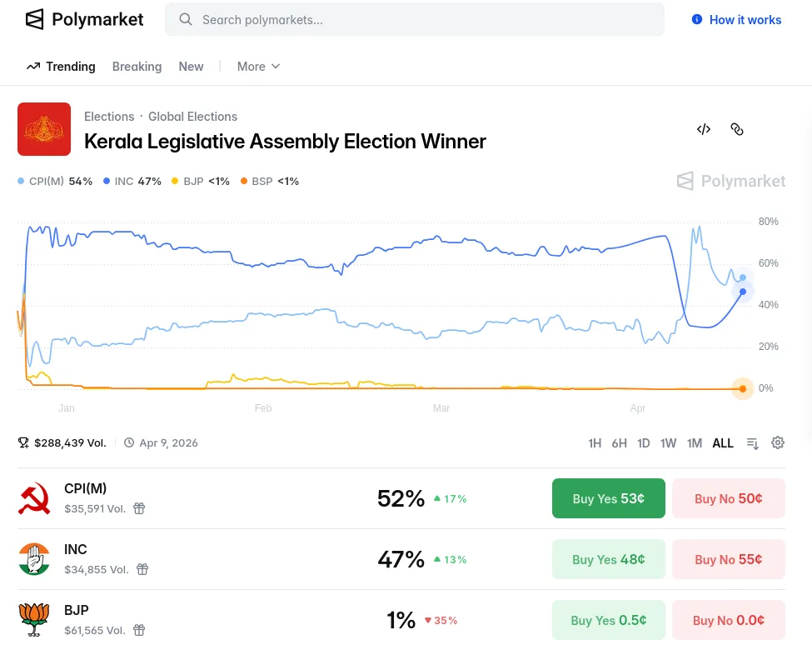Click the BJP rewards gift icon
The width and height of the screenshot is (812, 650).
click(x=139, y=630)
